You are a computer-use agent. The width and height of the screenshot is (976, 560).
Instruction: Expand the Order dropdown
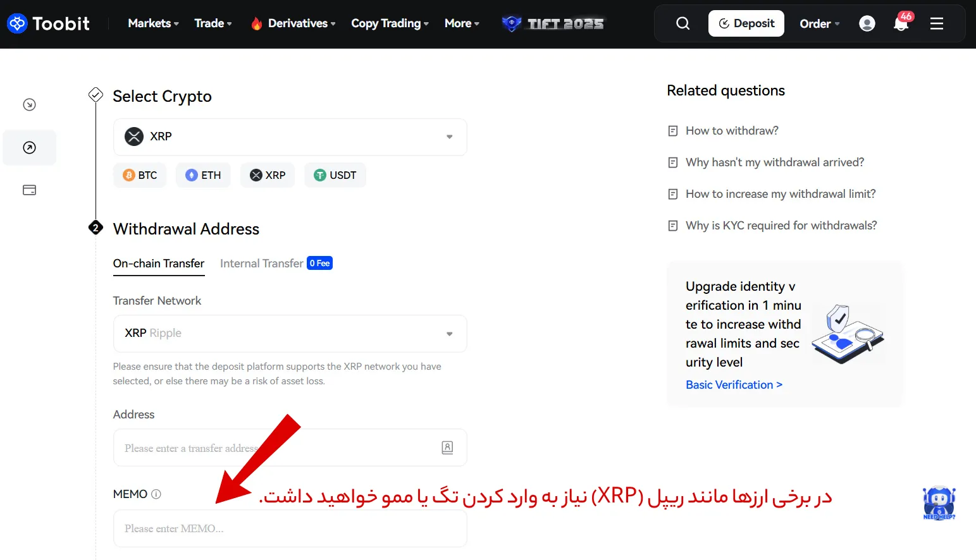(x=820, y=23)
